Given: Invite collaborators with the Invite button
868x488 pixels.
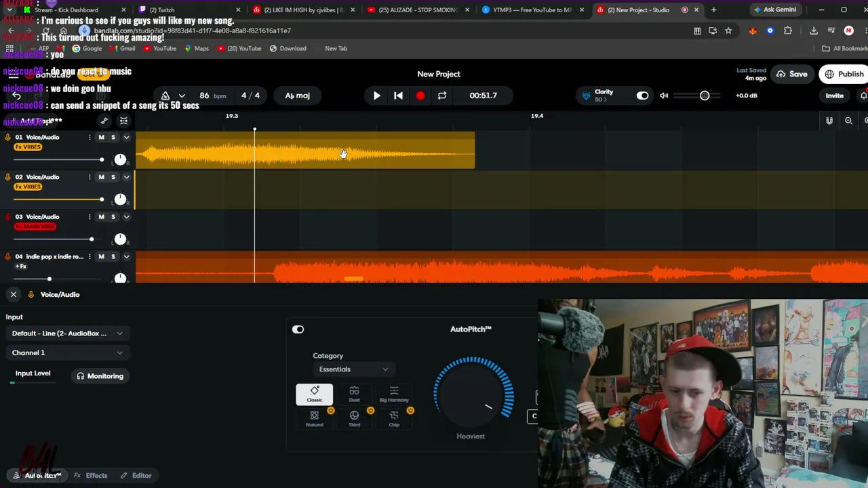Looking at the screenshot, I should 834,96.
